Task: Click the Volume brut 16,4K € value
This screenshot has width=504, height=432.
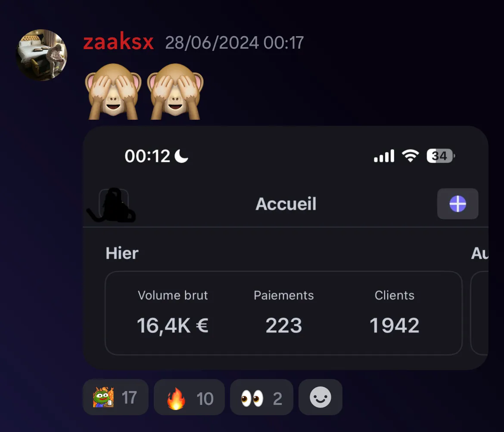Action: coord(173,326)
